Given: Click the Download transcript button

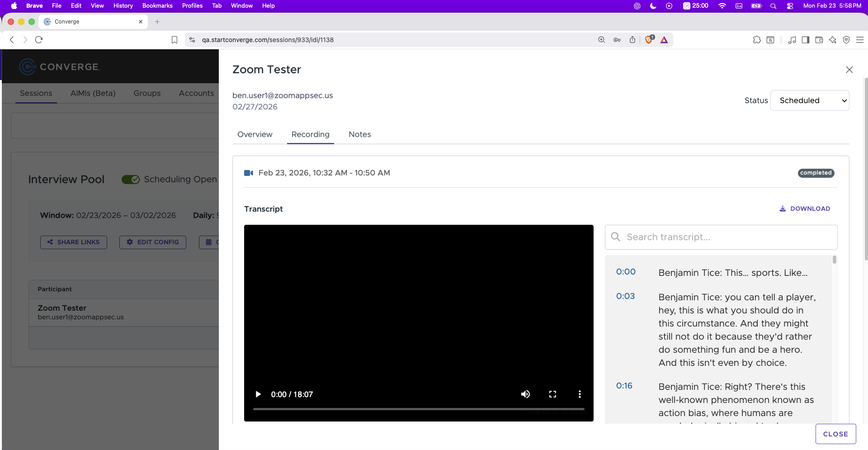Looking at the screenshot, I should (x=805, y=208).
